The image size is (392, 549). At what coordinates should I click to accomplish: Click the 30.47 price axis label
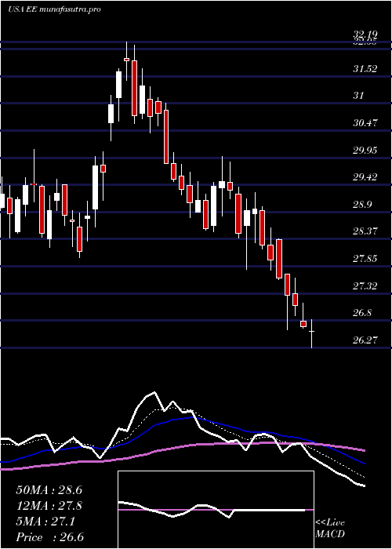click(365, 123)
